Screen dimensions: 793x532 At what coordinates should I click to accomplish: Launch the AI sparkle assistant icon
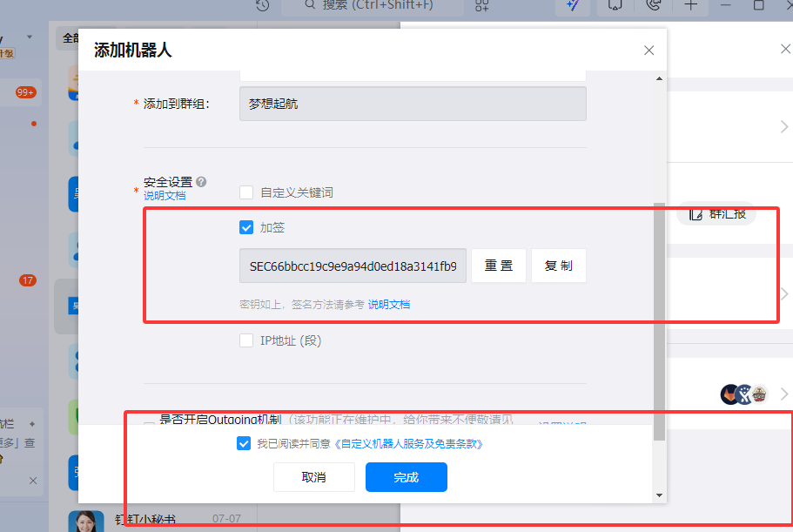[x=573, y=5]
